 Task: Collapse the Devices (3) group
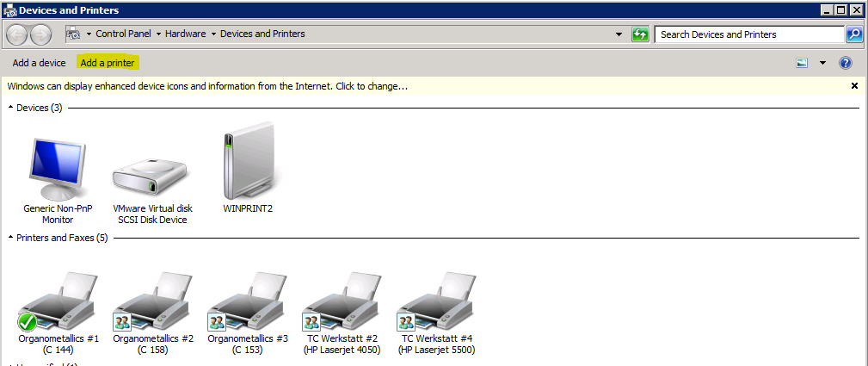point(11,108)
